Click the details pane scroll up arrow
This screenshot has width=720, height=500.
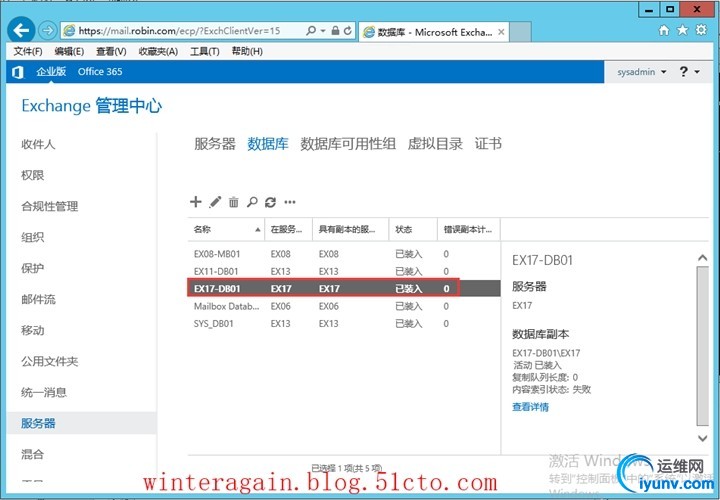coord(703,258)
